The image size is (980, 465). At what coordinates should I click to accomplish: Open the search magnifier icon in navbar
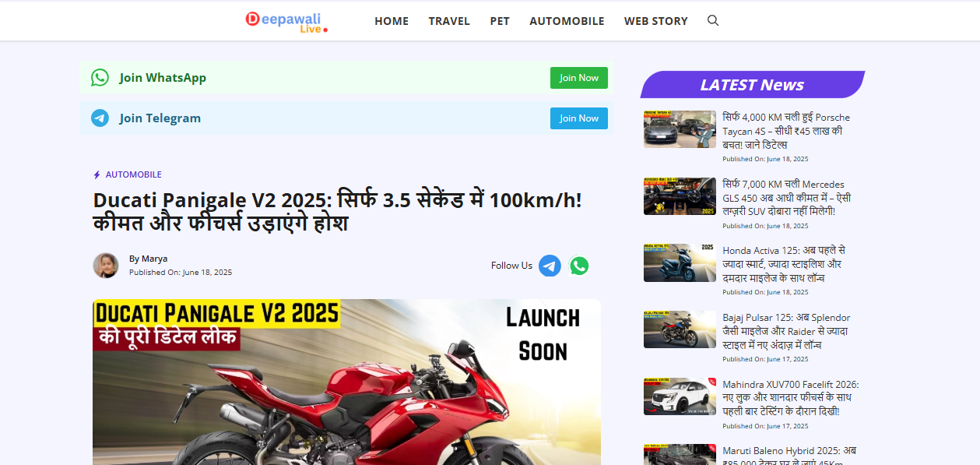coord(712,20)
